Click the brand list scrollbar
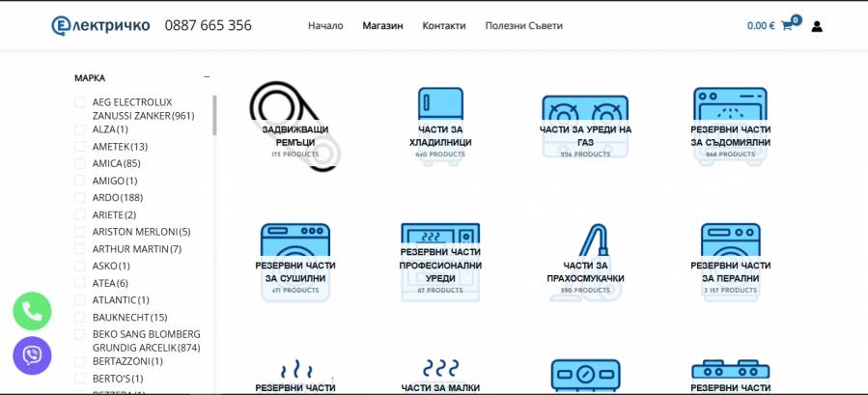Screen dimensions: 868x395 tap(214, 116)
